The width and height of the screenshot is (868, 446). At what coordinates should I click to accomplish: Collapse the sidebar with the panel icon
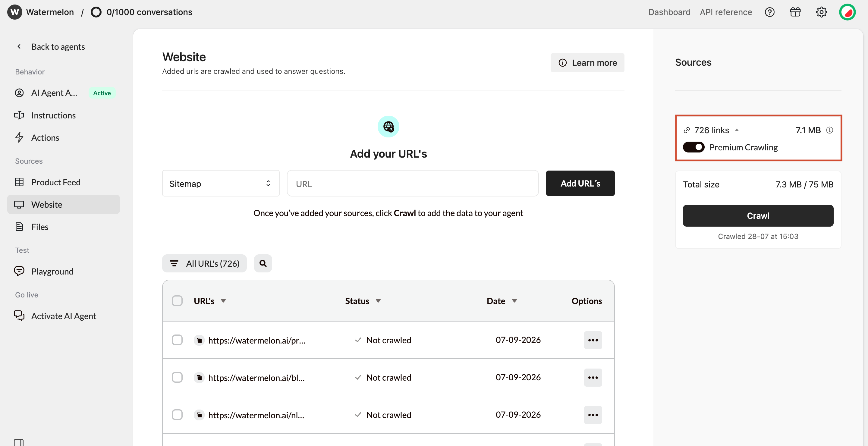pyautogui.click(x=19, y=442)
